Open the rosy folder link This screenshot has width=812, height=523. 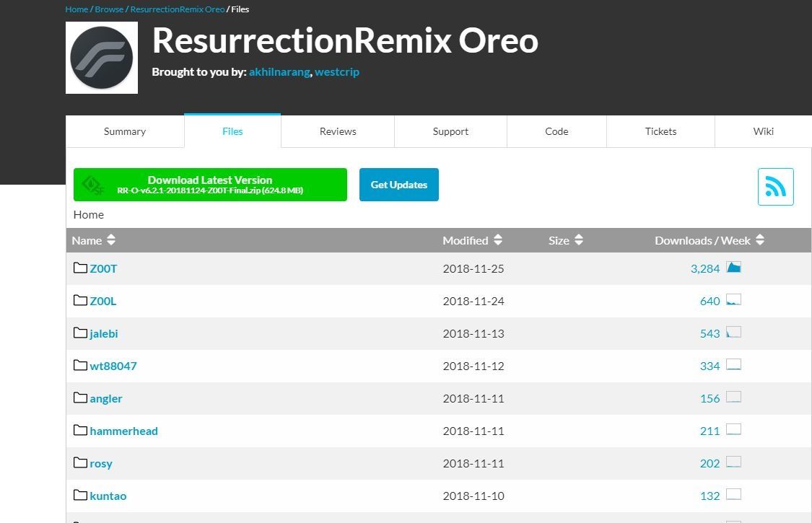tap(101, 463)
